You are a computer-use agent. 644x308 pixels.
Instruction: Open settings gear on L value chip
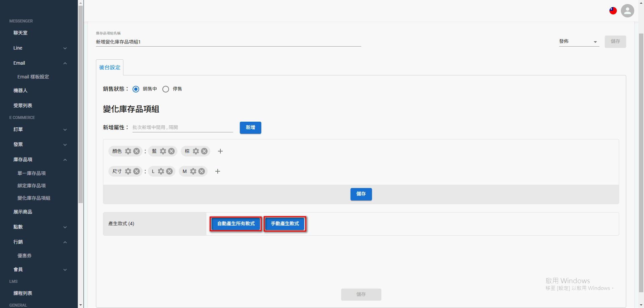(x=161, y=171)
